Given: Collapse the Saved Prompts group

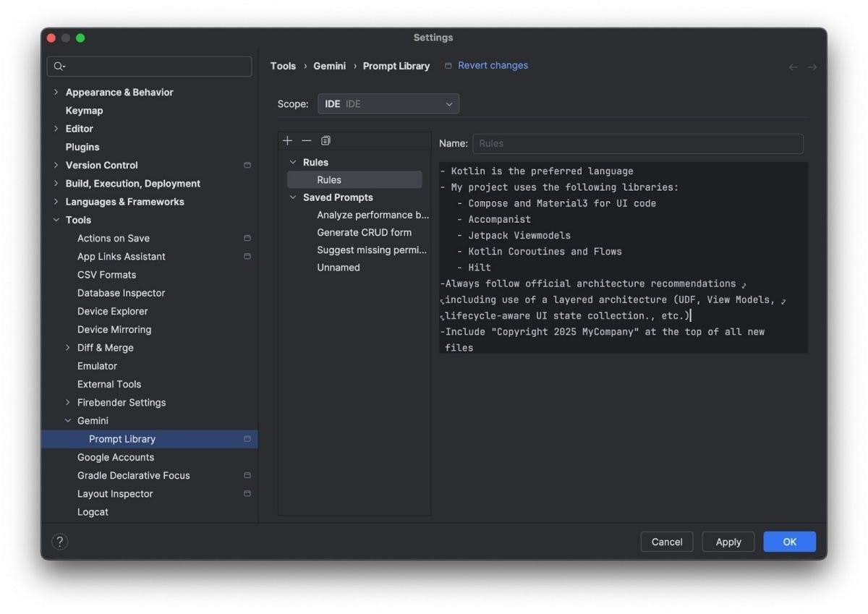Looking at the screenshot, I should click(x=293, y=197).
